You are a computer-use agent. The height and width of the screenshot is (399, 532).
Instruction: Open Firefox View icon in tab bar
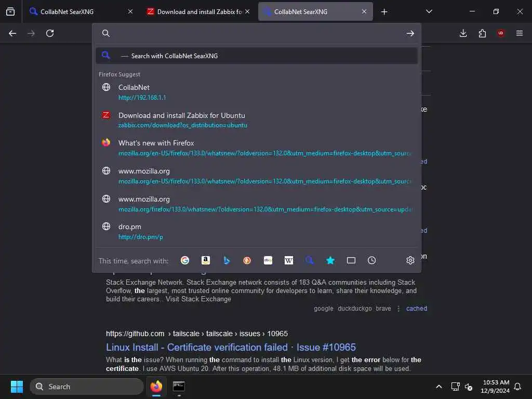(10, 11)
